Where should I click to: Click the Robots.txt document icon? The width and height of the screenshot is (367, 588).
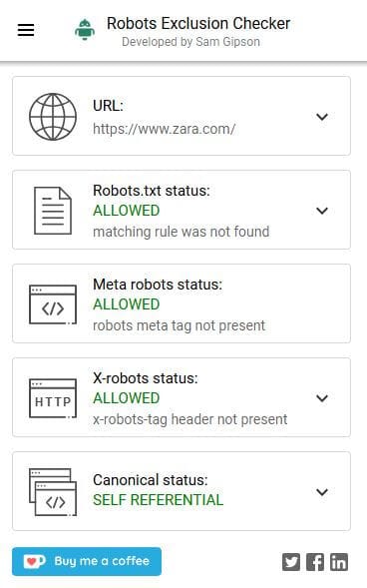tap(53, 211)
